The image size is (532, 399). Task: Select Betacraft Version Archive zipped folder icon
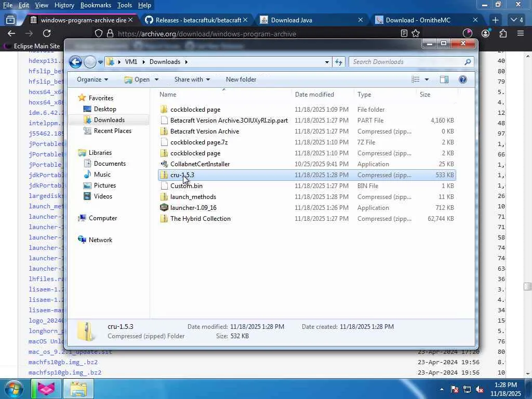click(164, 131)
